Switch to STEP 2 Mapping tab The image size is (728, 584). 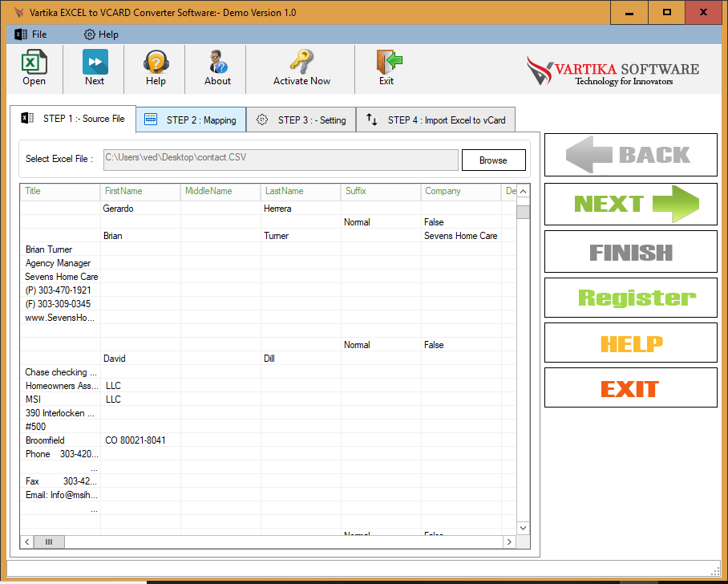191,120
